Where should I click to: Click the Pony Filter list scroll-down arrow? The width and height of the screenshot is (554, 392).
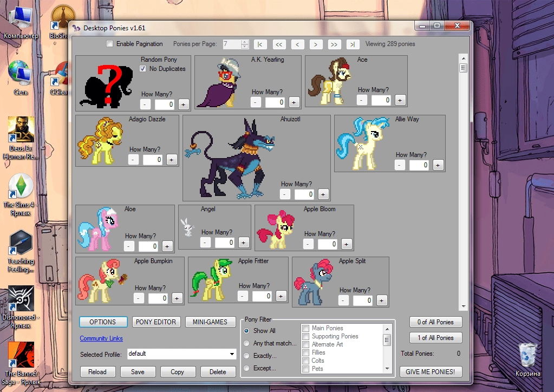tap(387, 369)
